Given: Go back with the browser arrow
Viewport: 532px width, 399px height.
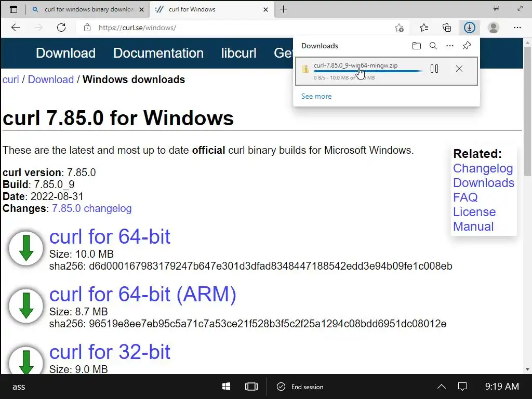Looking at the screenshot, I should tap(16, 28).
